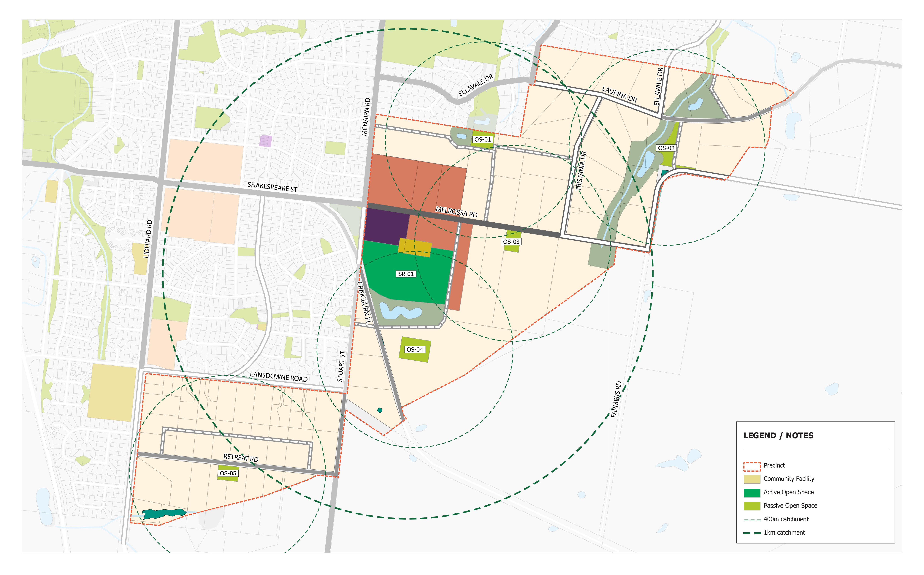Image resolution: width=924 pixels, height=575 pixels.
Task: Select the LANSDOWNE ROAD label
Action: [x=279, y=377]
